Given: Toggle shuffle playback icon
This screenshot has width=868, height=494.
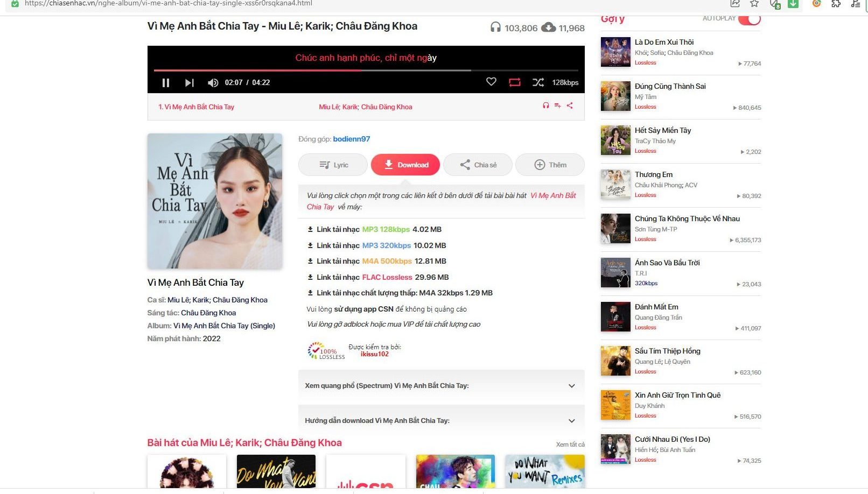Looking at the screenshot, I should pos(538,82).
